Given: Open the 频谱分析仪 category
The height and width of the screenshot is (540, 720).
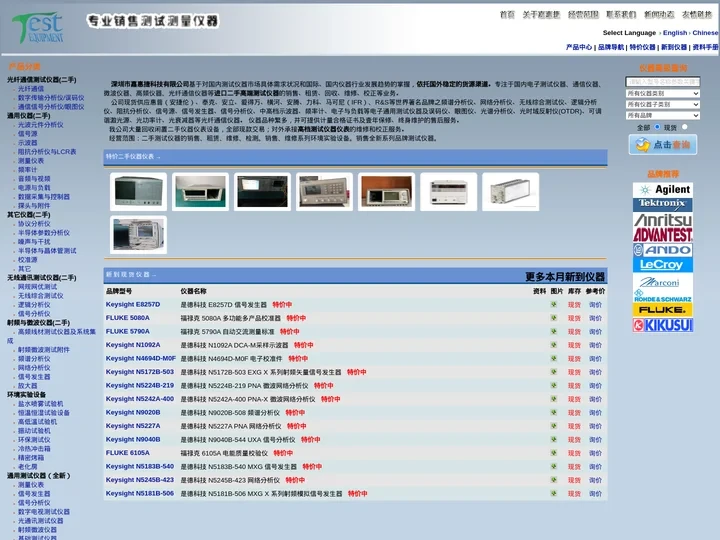Looking at the screenshot, I should point(34,359).
